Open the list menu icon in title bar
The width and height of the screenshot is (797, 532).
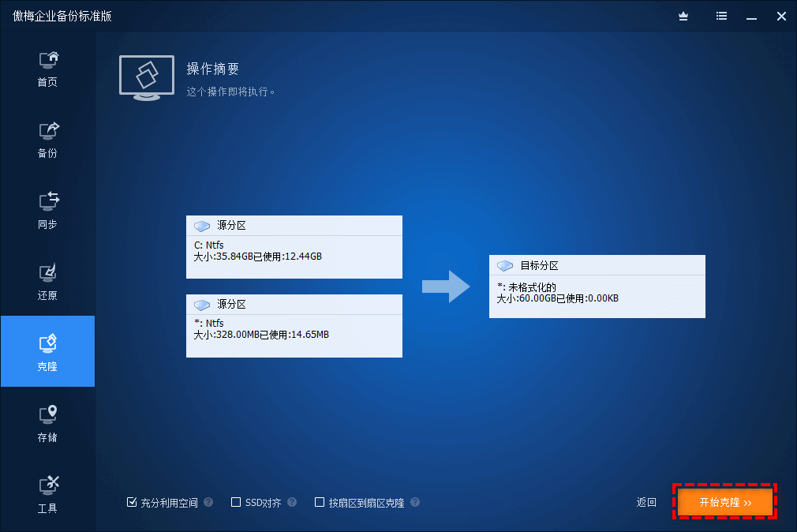(721, 17)
